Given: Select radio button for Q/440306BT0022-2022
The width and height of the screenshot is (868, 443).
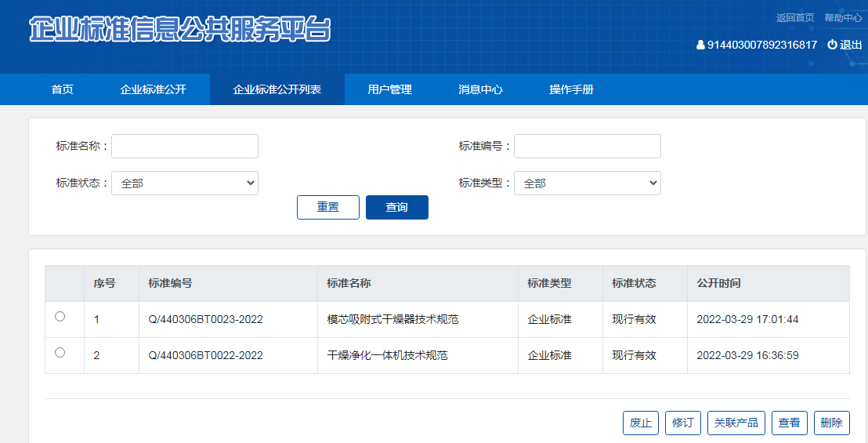Looking at the screenshot, I should coord(60,353).
